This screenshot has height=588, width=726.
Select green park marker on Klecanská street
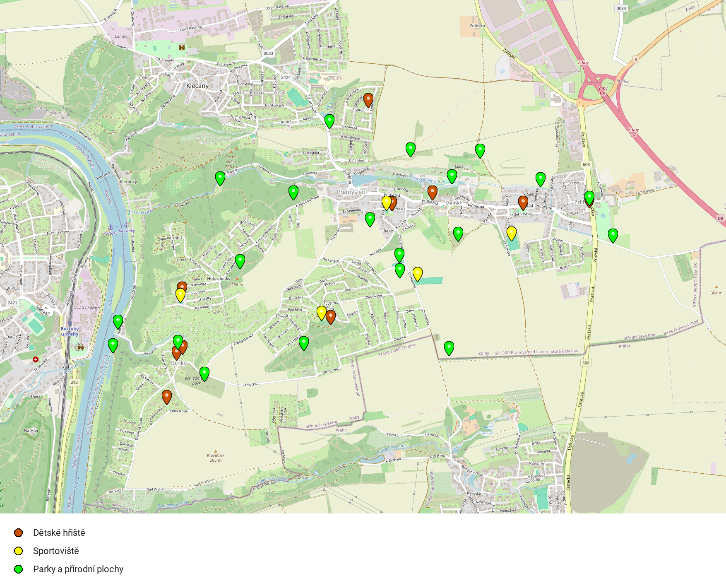(x=329, y=121)
